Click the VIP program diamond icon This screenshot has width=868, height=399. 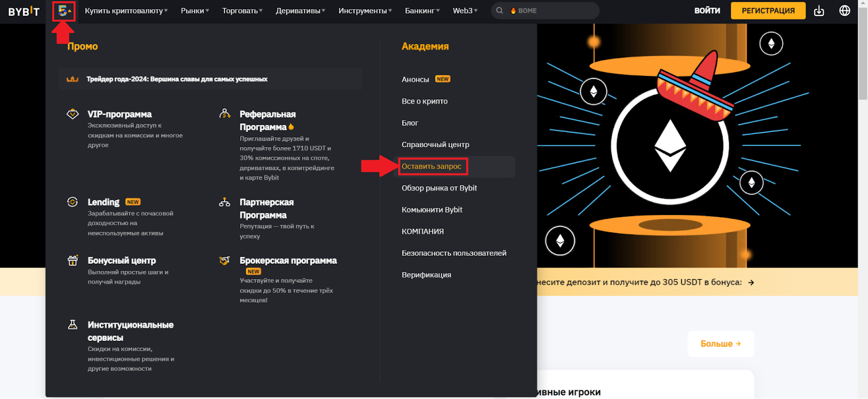[x=73, y=114]
